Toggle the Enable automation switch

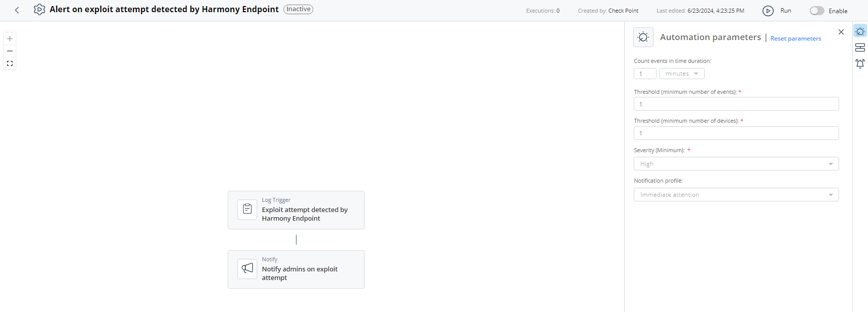(x=817, y=11)
